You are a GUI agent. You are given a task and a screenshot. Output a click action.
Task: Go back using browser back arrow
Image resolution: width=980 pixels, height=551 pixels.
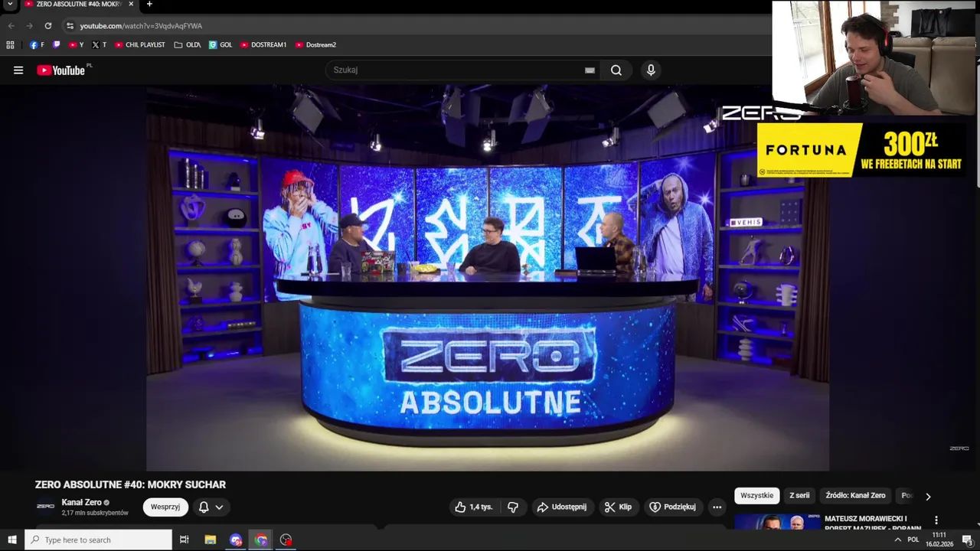tap(11, 26)
